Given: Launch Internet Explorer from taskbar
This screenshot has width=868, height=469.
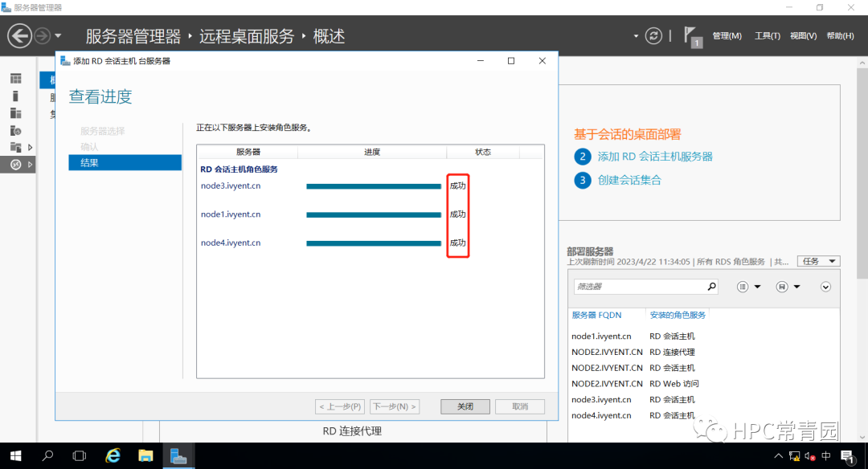Looking at the screenshot, I should point(113,455).
